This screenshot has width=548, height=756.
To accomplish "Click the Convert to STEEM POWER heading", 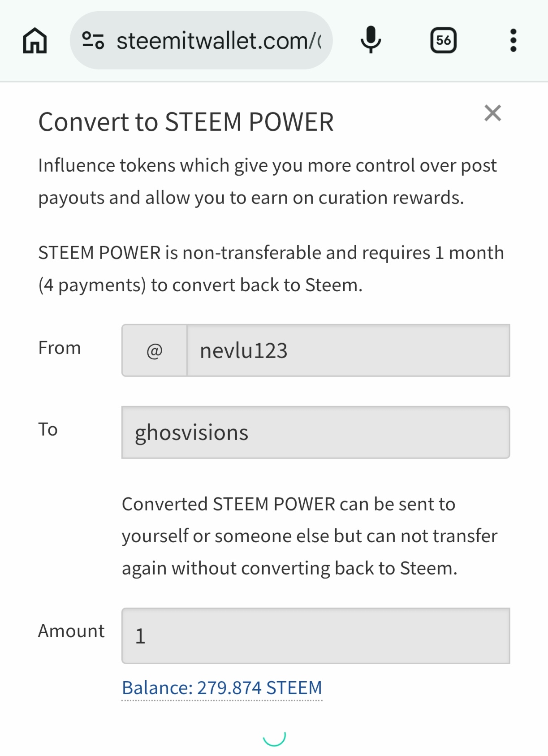I will point(186,122).
